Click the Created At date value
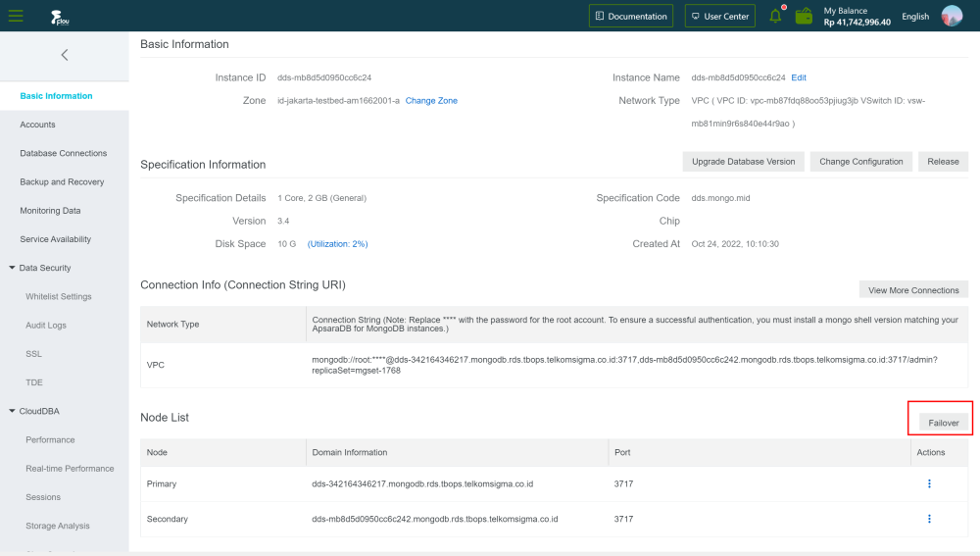The height and width of the screenshot is (556, 980). coord(735,244)
